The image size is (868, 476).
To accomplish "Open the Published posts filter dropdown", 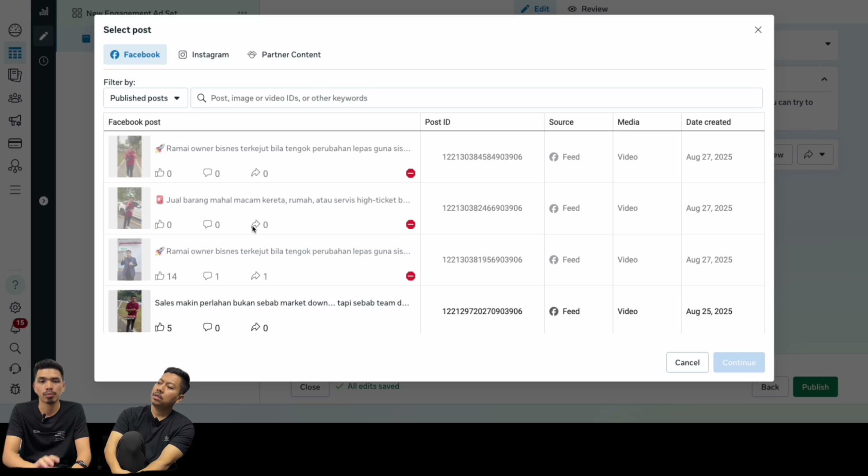I will point(146,98).
